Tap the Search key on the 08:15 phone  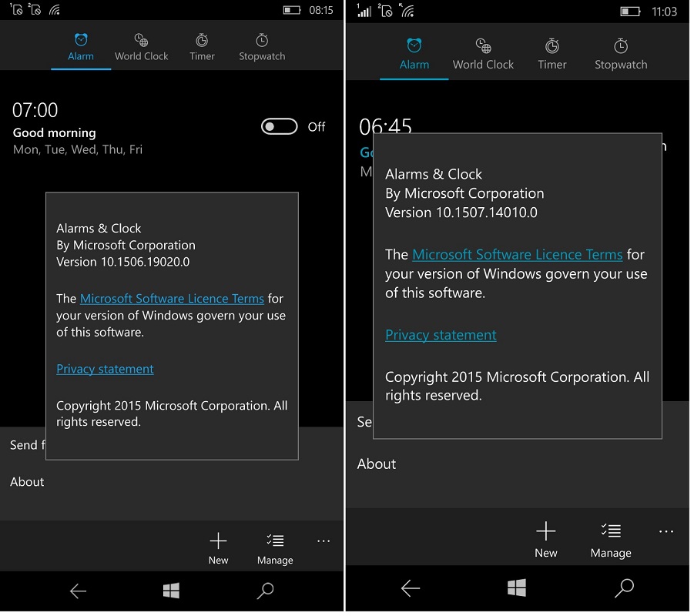(x=266, y=591)
